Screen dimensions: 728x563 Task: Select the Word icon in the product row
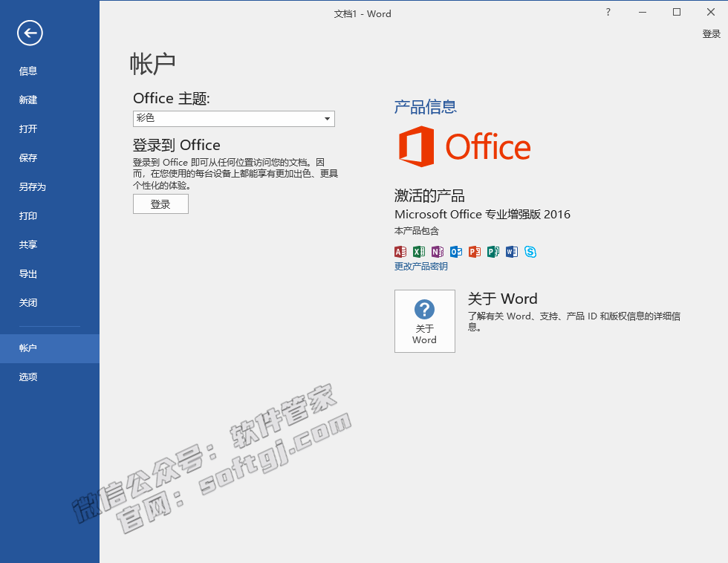click(x=512, y=252)
